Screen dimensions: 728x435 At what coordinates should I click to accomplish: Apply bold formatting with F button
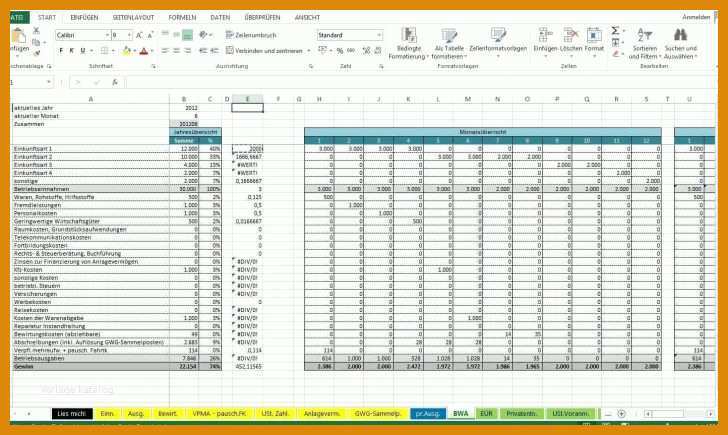coord(61,51)
